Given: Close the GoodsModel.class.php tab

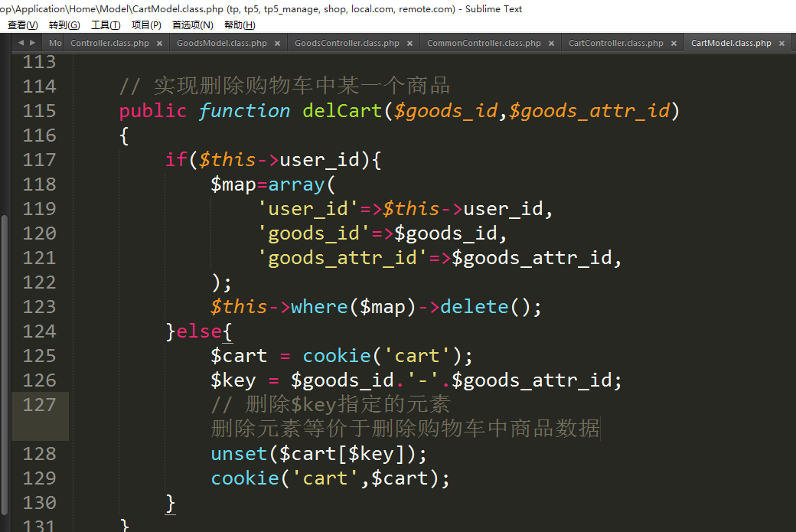Looking at the screenshot, I should click(277, 44).
